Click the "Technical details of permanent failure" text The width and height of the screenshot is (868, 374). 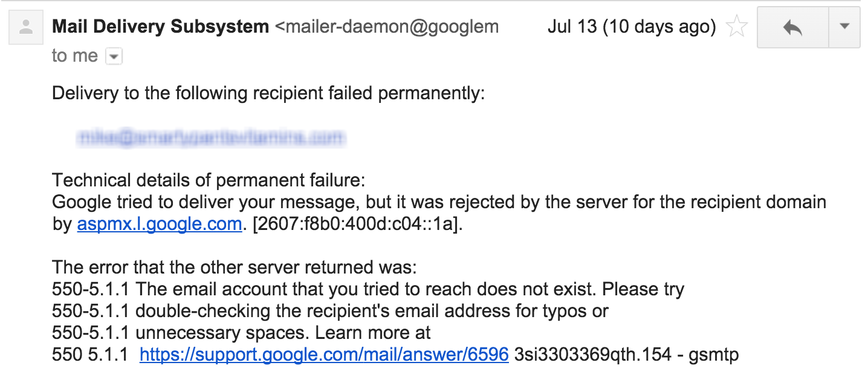point(209,180)
